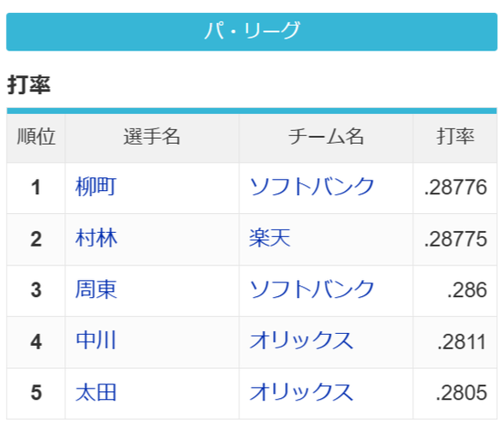Click the 打率 section heading
Image resolution: width=504 pixels, height=428 pixels.
pyautogui.click(x=29, y=85)
